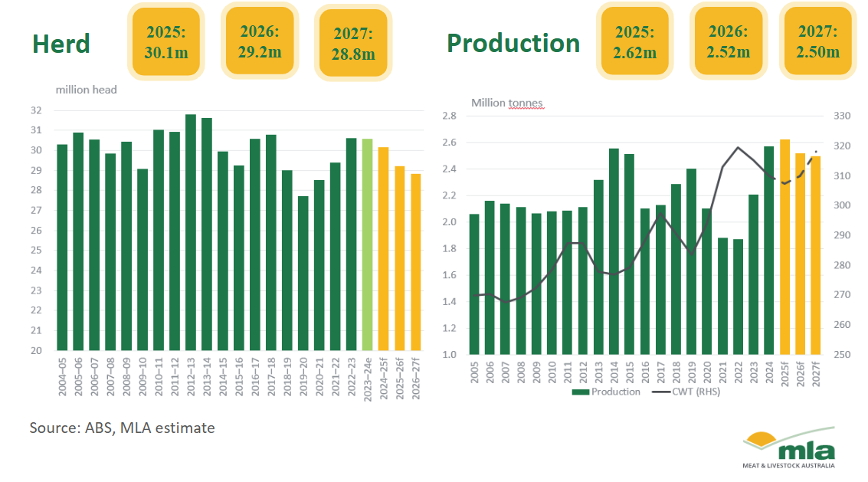Click the "million head" axis title
The width and height of the screenshot is (868, 482).
click(87, 90)
